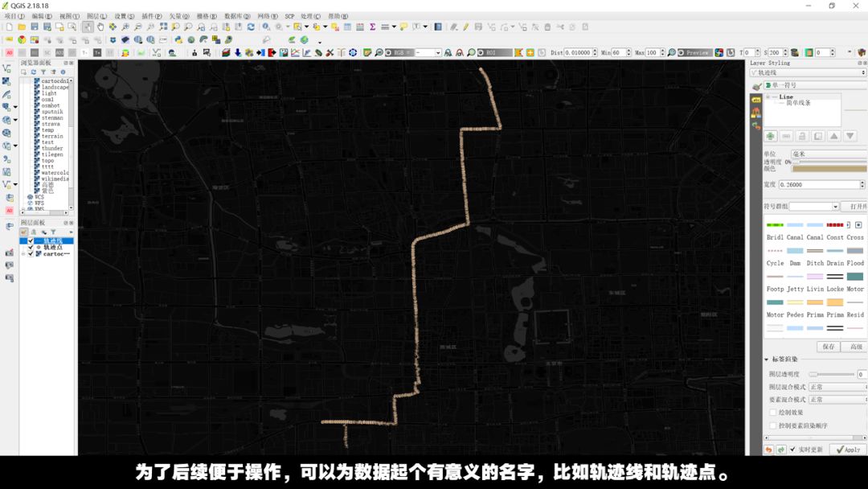Open the 图层混合模式 dropdown
This screenshot has width=868, height=489.
pyautogui.click(x=837, y=387)
